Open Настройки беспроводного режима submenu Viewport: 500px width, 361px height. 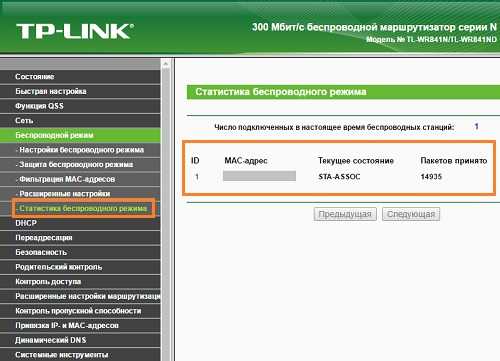[80, 150]
